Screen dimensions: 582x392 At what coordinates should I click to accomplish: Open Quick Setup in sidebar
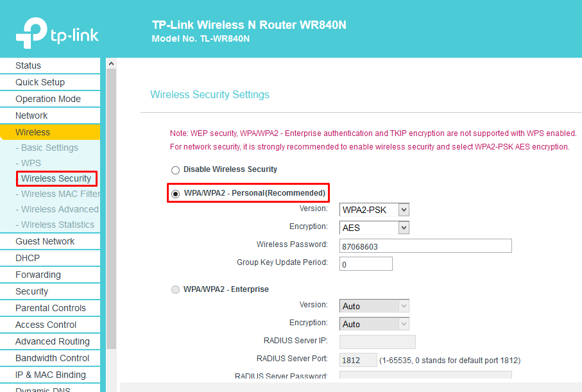(x=50, y=82)
